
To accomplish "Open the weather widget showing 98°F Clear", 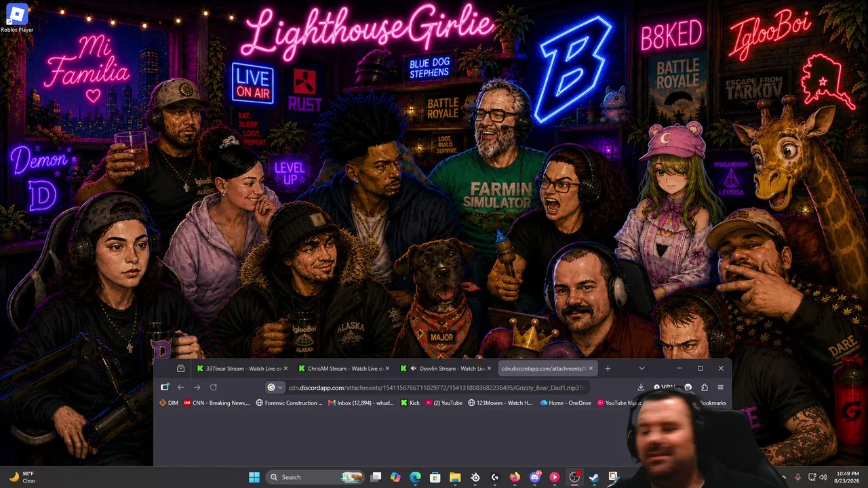I will coord(22,477).
